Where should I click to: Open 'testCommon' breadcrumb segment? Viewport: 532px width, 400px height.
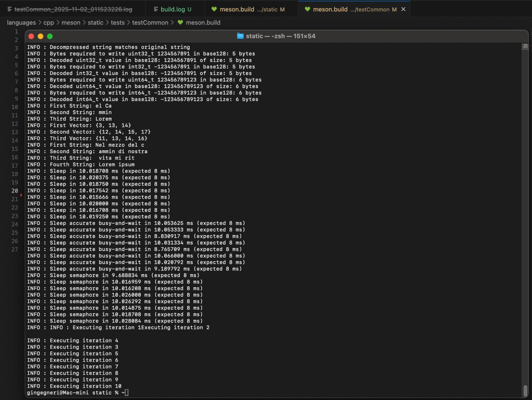[150, 23]
